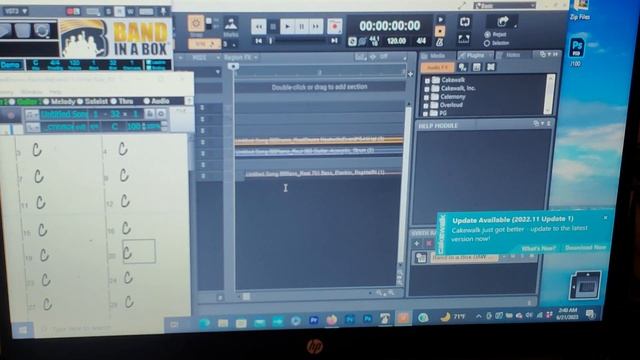Select the Bass clip on the lowest track

(x=322, y=173)
